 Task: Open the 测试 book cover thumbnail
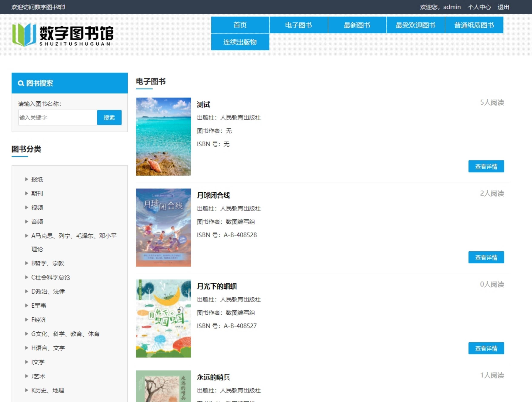tap(163, 137)
